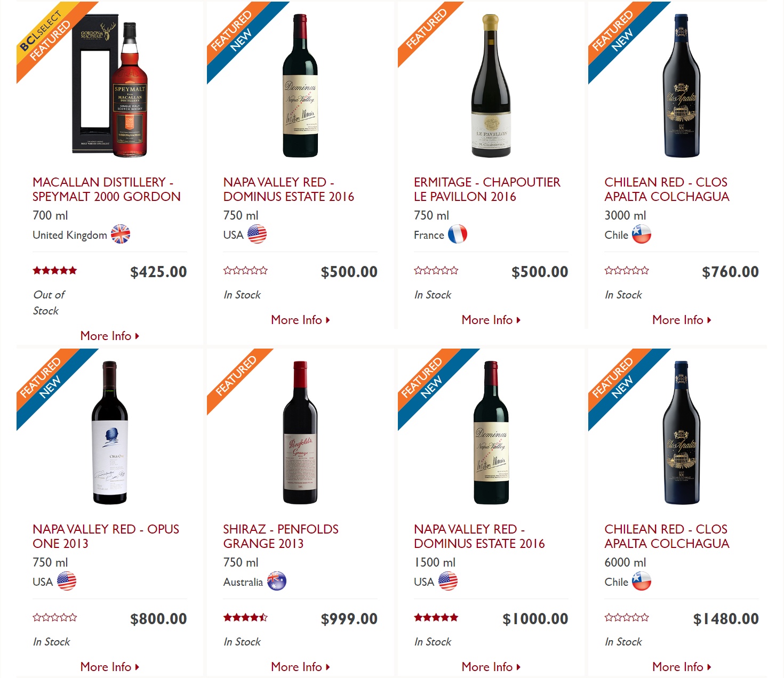Open More Info for Shiraz Penfolds Grange
The height and width of the screenshot is (678, 784).
click(x=300, y=667)
